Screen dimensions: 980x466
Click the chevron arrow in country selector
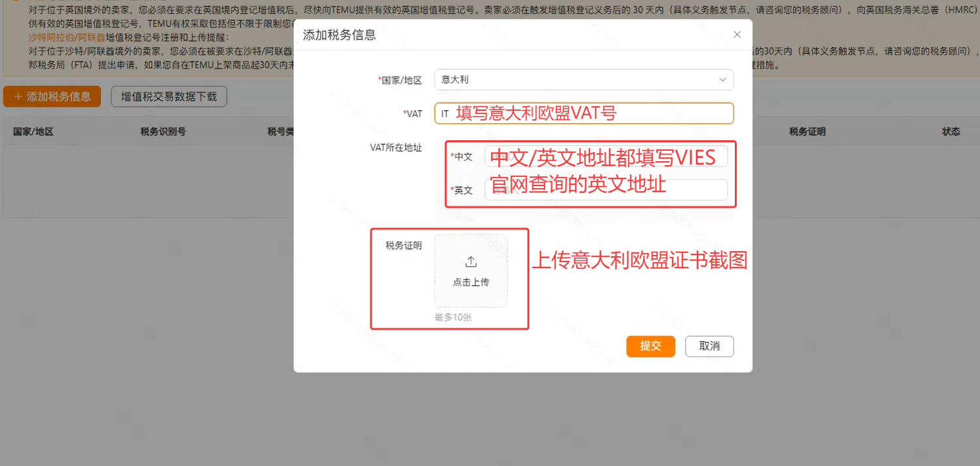pyautogui.click(x=722, y=80)
